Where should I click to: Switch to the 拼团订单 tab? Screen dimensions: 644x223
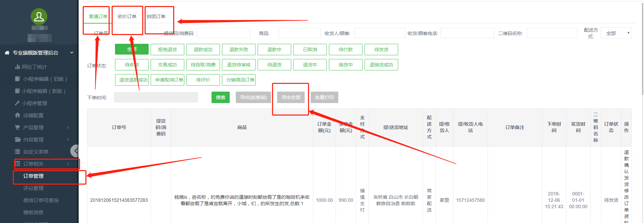(x=156, y=17)
